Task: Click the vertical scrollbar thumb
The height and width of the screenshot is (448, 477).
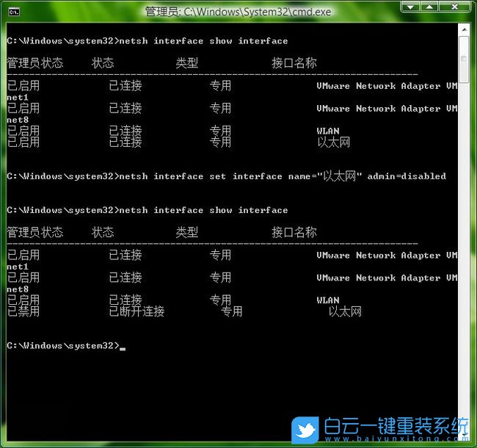Action: click(x=464, y=59)
